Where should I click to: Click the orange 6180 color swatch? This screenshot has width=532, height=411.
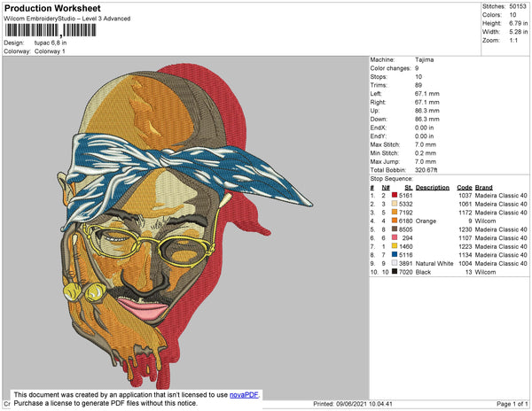395,221
